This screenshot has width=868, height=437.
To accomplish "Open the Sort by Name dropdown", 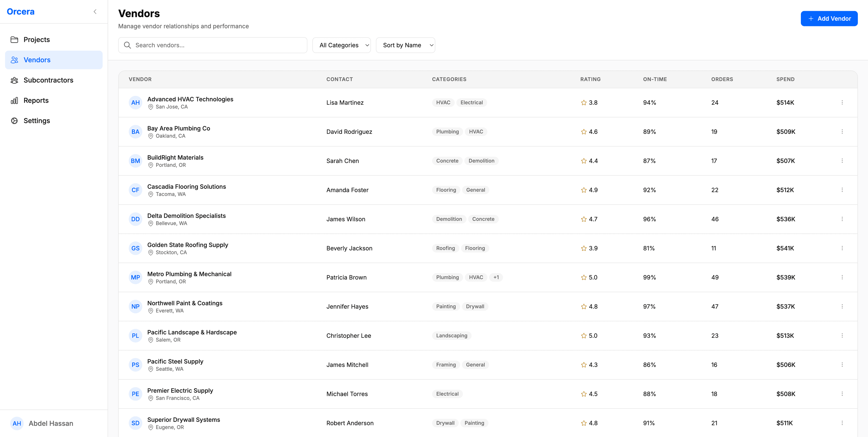I will 405,45.
